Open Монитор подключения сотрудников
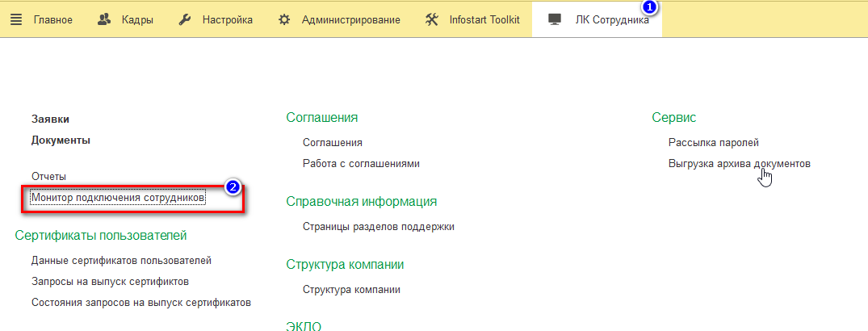This screenshot has height=331, width=868. click(x=119, y=198)
